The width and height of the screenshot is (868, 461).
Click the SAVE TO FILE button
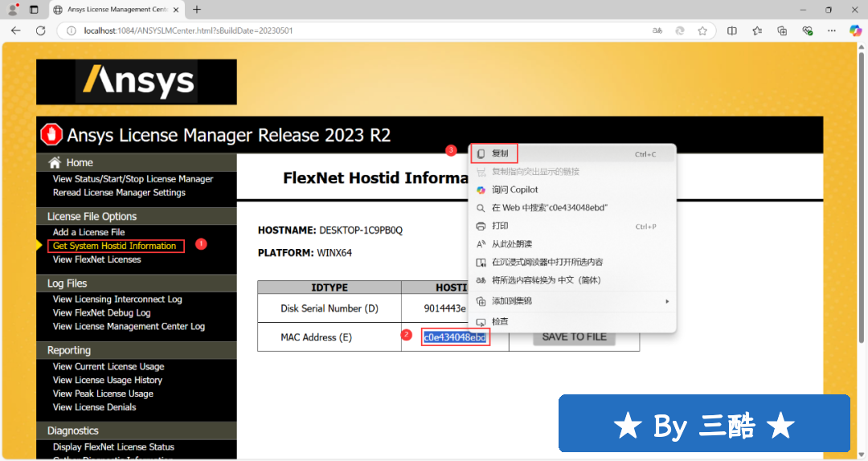(574, 337)
